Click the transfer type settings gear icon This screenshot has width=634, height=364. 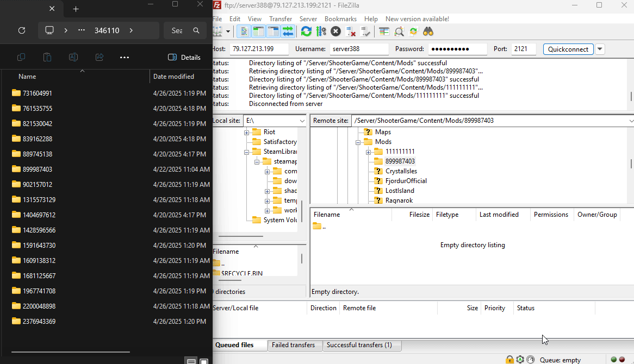click(520, 360)
